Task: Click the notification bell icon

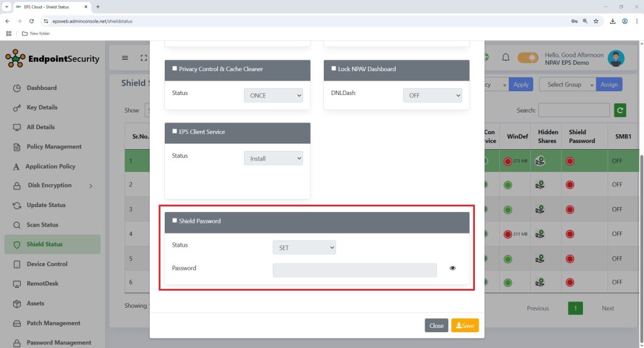Action: (506, 57)
